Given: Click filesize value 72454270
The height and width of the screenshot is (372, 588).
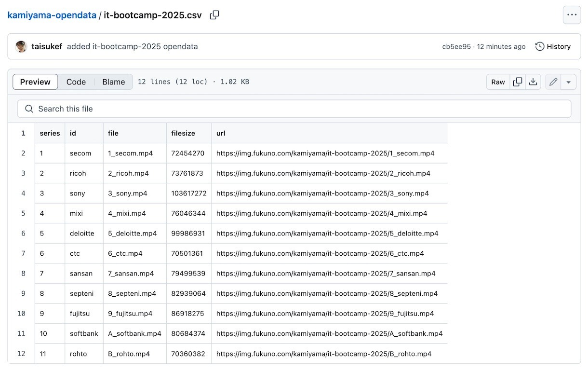Looking at the screenshot, I should 188,153.
